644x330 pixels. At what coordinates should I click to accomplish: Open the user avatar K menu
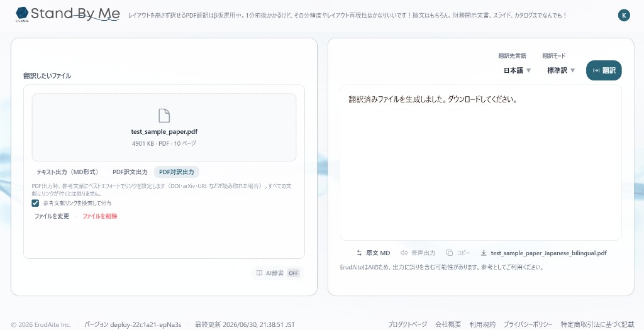tap(624, 16)
